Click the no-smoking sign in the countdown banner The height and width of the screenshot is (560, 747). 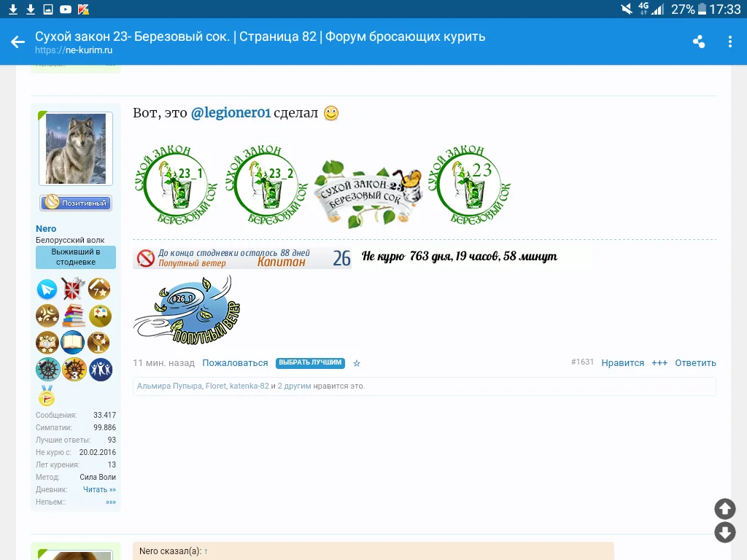143,257
